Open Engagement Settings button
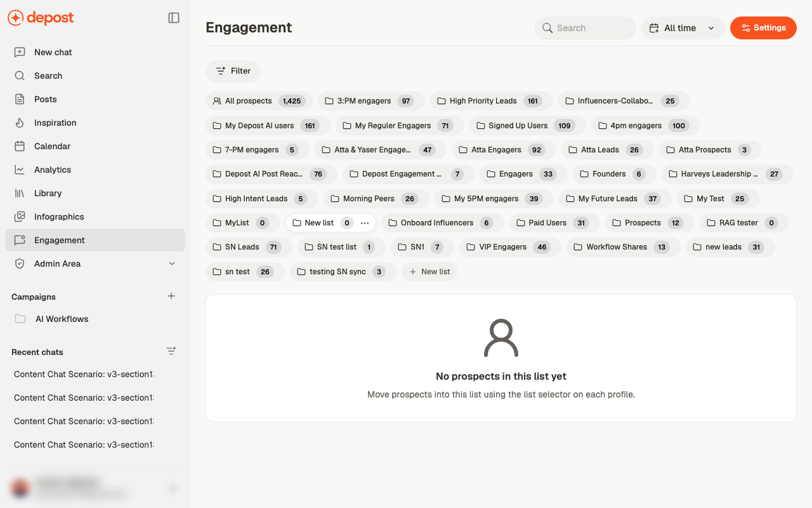The width and height of the screenshot is (812, 508). point(763,28)
